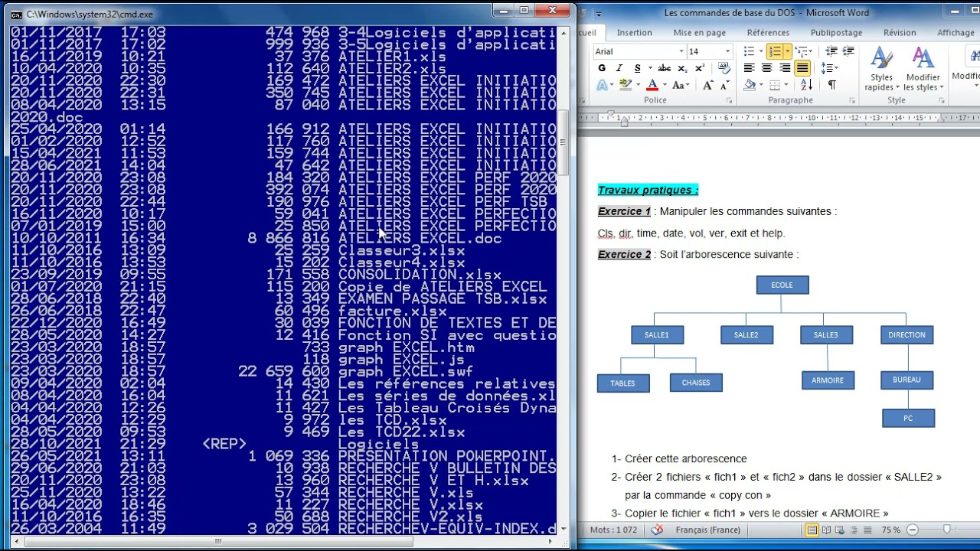Underline text with the S button
980x551 pixels.
tap(636, 68)
